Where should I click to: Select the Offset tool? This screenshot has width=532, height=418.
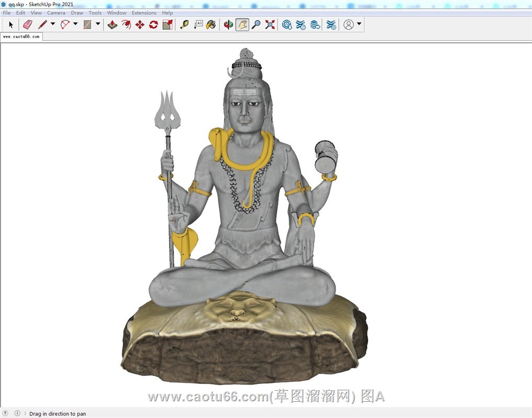pyautogui.click(x=126, y=25)
